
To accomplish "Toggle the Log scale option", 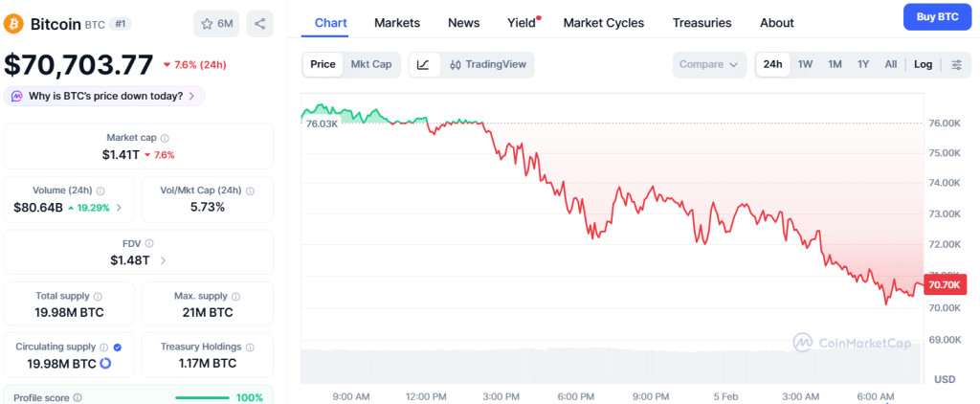I will coord(923,64).
